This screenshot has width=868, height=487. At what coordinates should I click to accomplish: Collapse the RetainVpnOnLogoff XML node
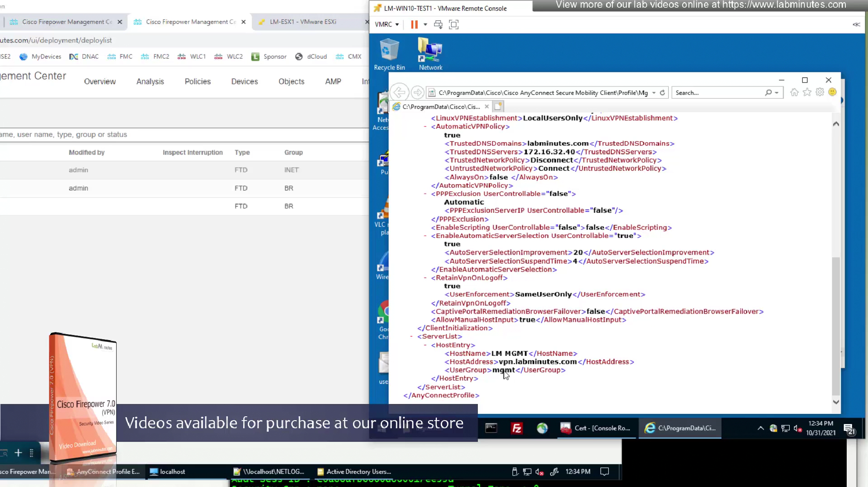[425, 278]
